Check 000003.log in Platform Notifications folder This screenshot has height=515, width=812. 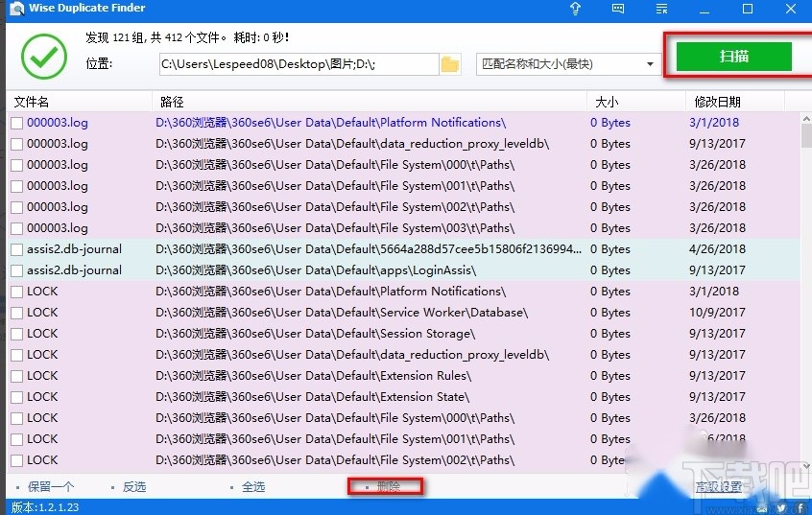17,123
